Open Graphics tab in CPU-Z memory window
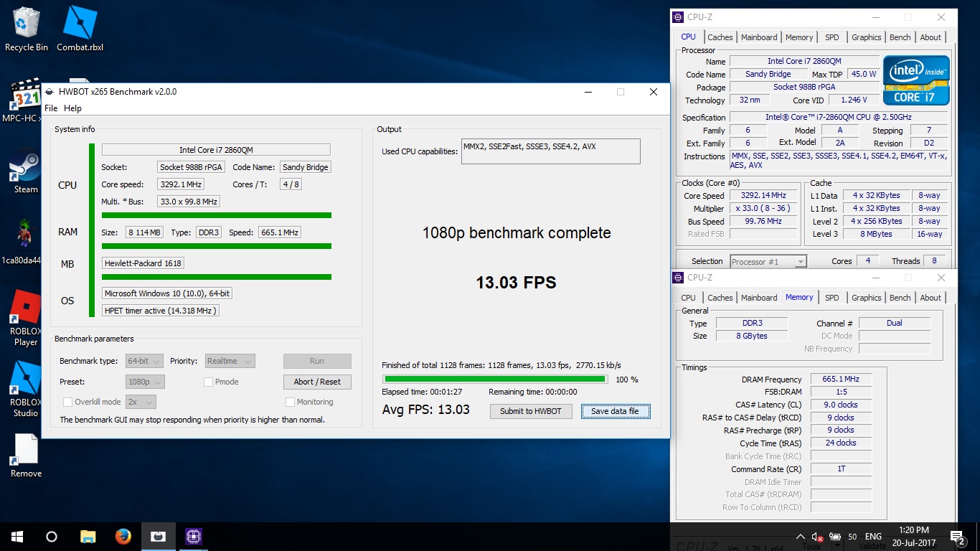The width and height of the screenshot is (980, 551). [866, 298]
